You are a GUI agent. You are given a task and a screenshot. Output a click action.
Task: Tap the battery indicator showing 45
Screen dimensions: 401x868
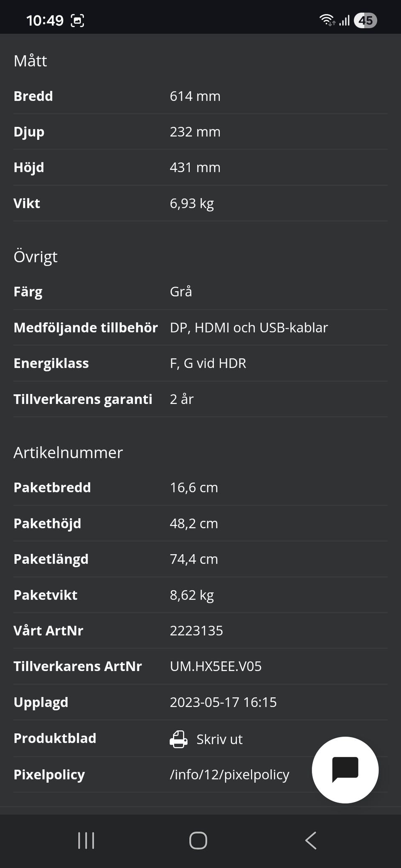pyautogui.click(x=365, y=21)
